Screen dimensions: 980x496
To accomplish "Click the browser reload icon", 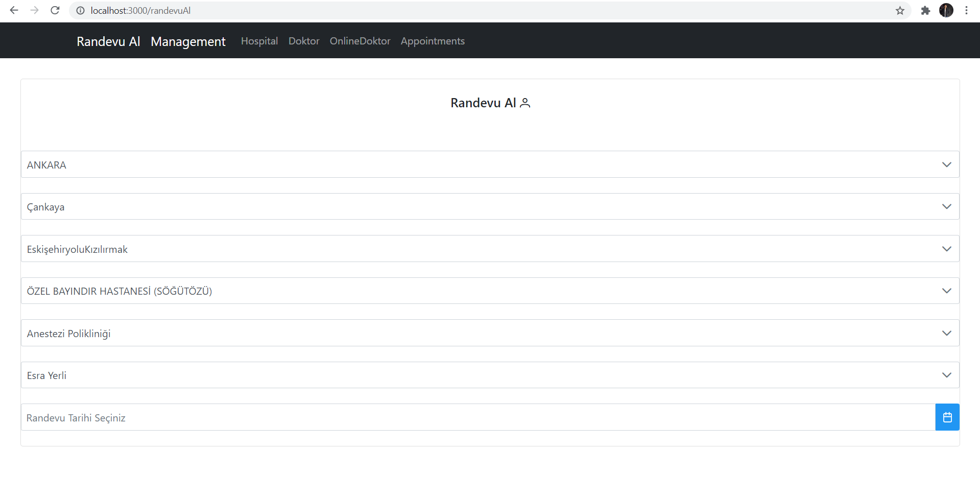I will pos(55,10).
